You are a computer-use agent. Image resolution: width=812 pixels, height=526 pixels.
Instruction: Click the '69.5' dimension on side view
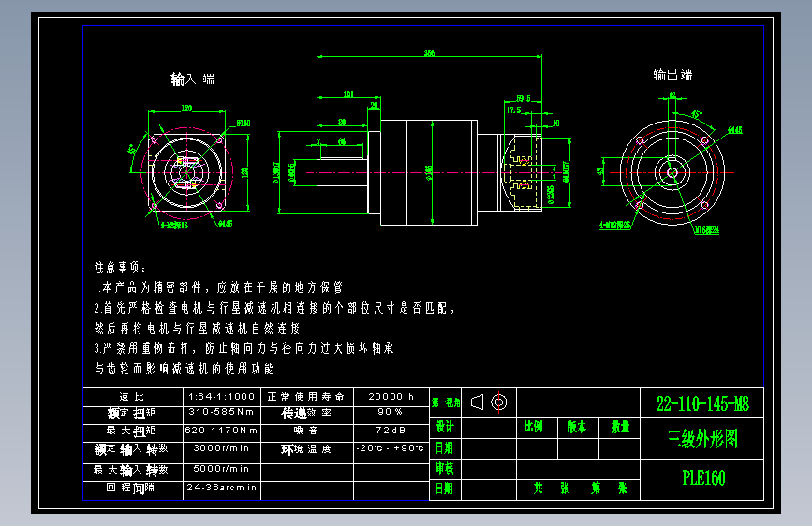(x=524, y=98)
